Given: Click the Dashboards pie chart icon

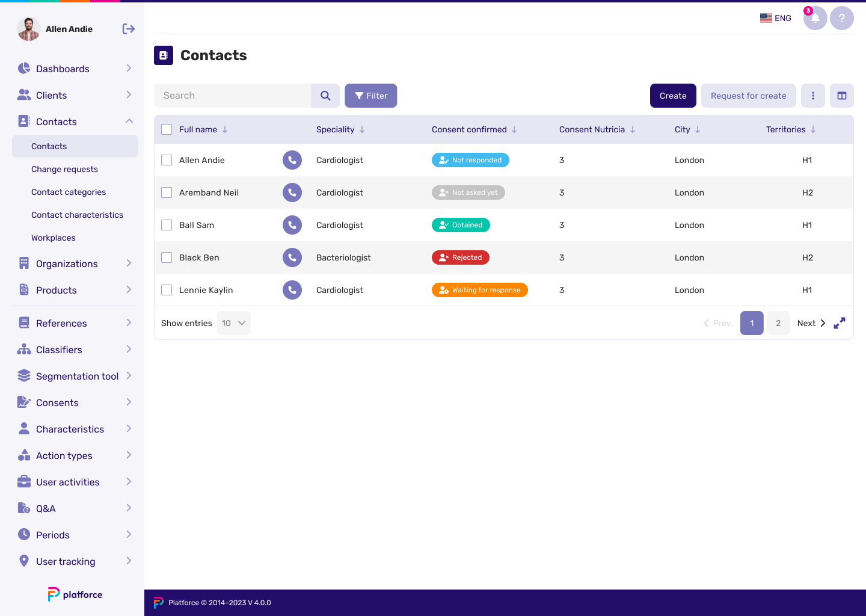Looking at the screenshot, I should pos(24,68).
